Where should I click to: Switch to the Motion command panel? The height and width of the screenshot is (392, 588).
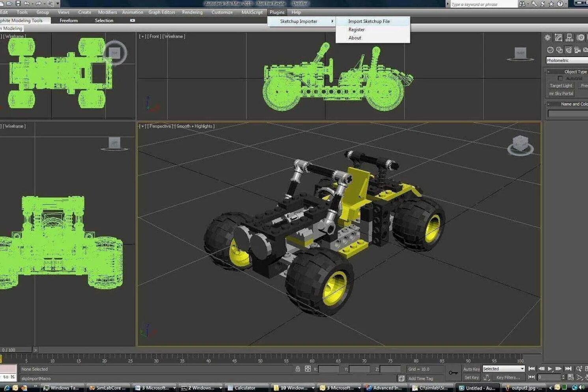581,37
